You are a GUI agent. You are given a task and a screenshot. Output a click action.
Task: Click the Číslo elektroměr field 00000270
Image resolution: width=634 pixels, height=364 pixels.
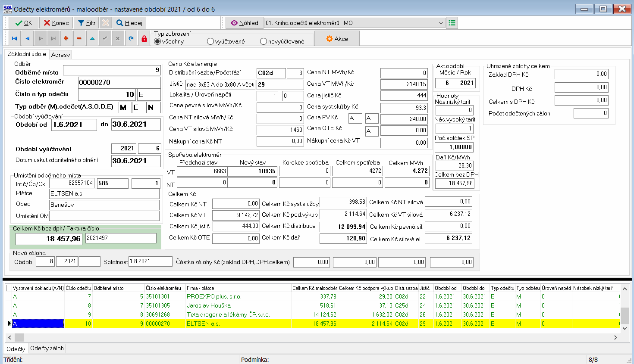[x=119, y=82]
